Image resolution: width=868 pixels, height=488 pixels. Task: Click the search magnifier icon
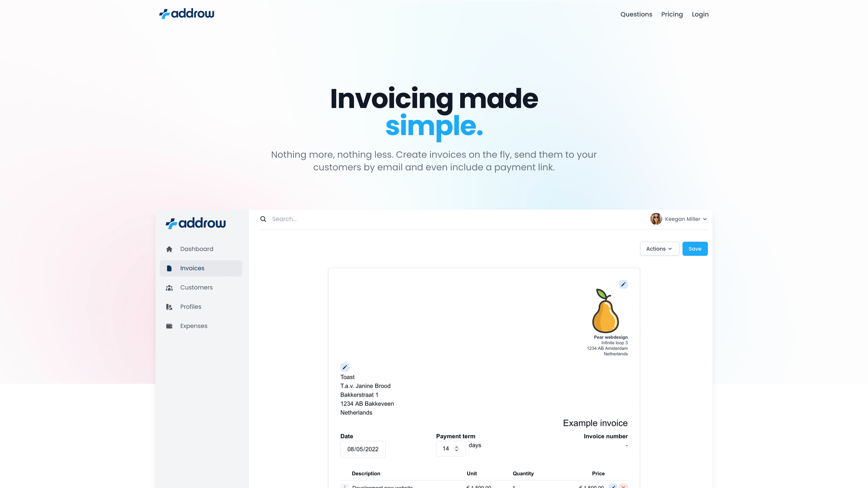click(263, 219)
